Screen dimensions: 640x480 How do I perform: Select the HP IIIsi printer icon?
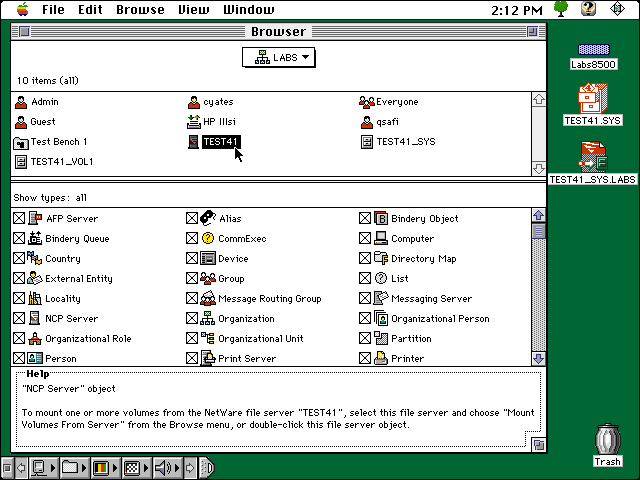pyautogui.click(x=194, y=122)
